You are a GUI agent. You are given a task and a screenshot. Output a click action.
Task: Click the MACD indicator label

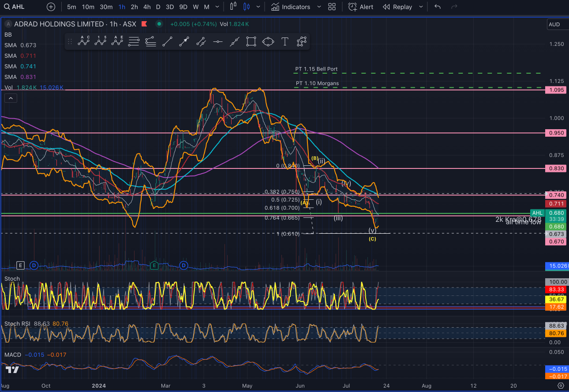tap(13, 355)
